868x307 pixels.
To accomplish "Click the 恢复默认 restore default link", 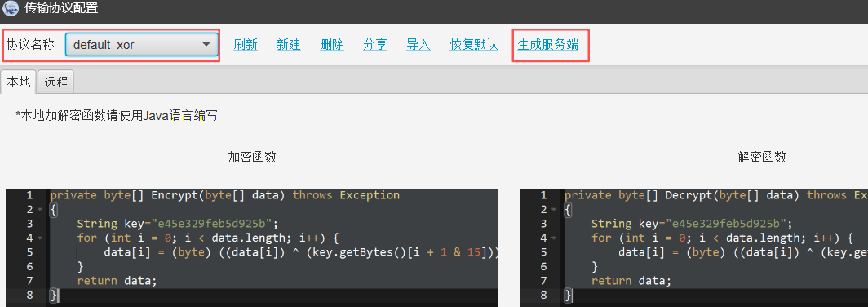I will (x=474, y=45).
